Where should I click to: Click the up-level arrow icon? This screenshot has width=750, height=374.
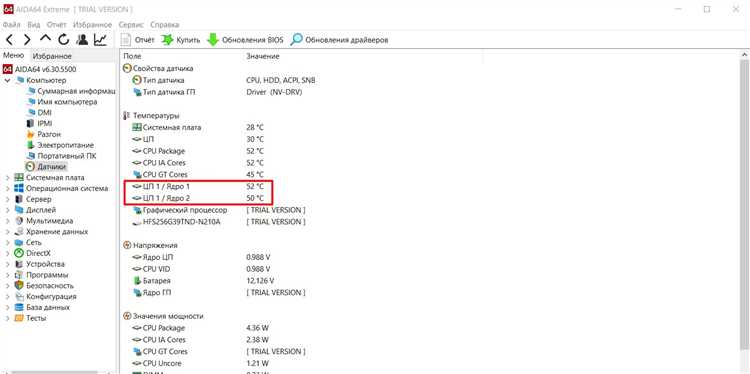pyautogui.click(x=45, y=39)
